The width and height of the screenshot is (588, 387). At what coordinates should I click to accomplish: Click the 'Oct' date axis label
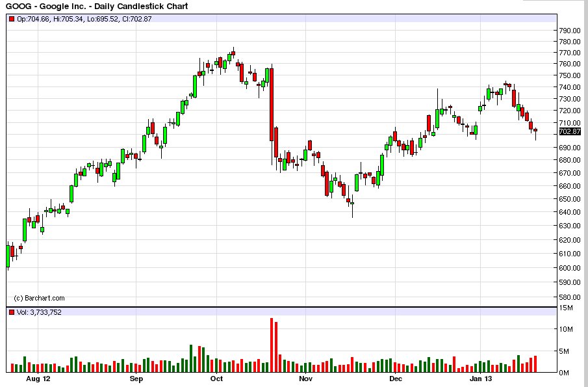point(216,379)
